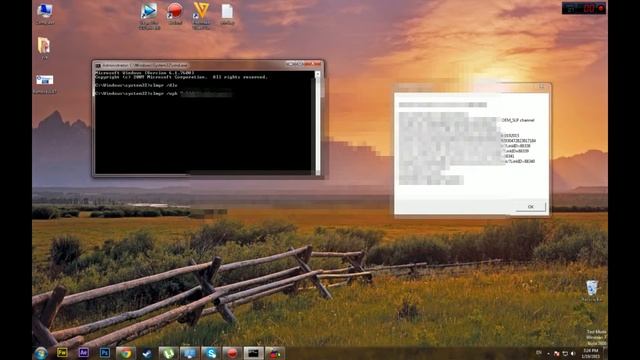Open the volume icon in system tray
The width and height of the screenshot is (640, 360).
click(x=573, y=353)
